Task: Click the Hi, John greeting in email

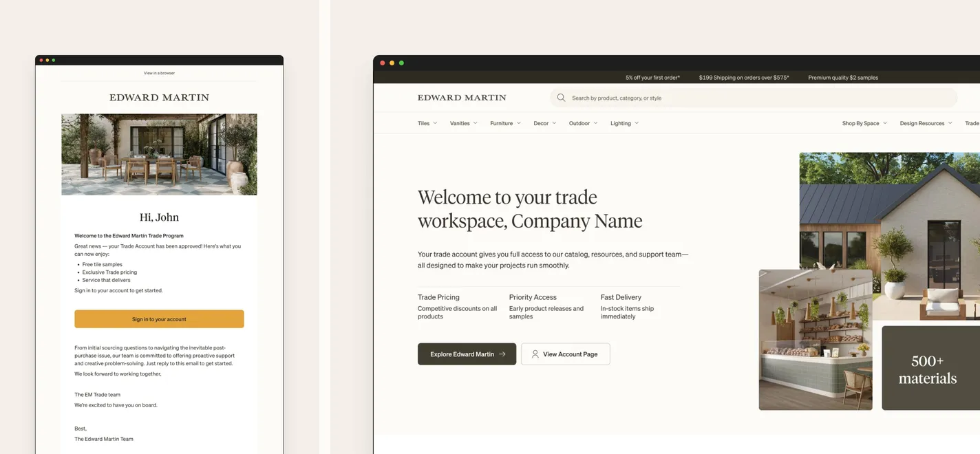Action: pyautogui.click(x=159, y=217)
